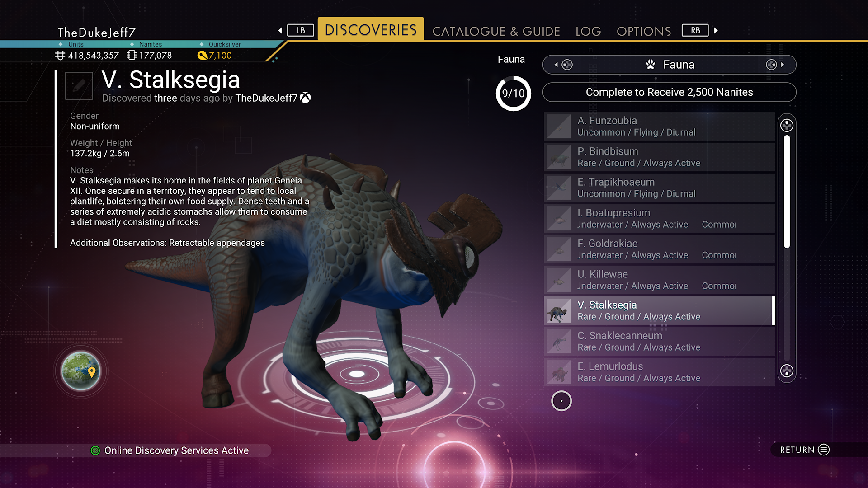The width and height of the screenshot is (868, 488).
Task: Cycle Fauna category right with arrow
Action: pos(782,65)
